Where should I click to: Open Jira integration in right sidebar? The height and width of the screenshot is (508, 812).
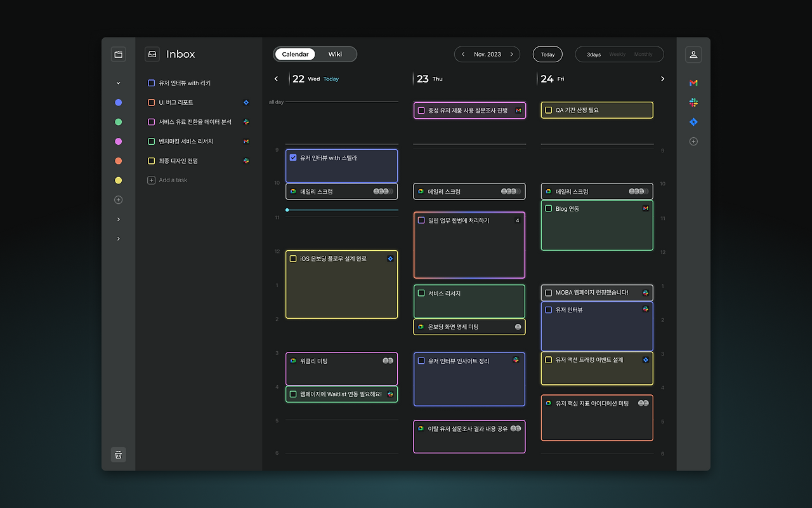coord(693,122)
